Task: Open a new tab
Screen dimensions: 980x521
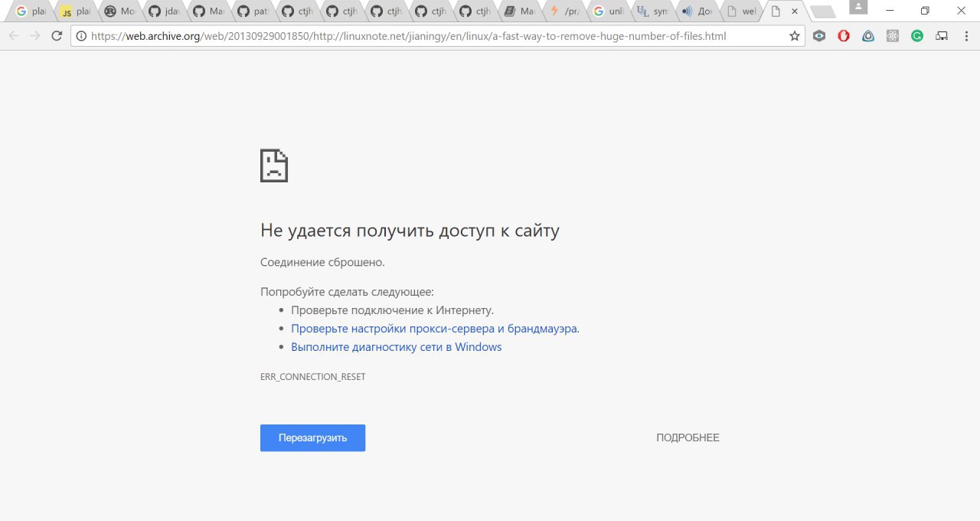Action: click(822, 11)
